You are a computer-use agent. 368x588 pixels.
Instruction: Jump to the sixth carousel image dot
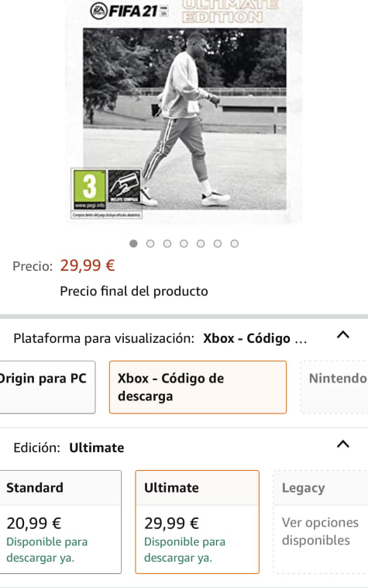(218, 244)
